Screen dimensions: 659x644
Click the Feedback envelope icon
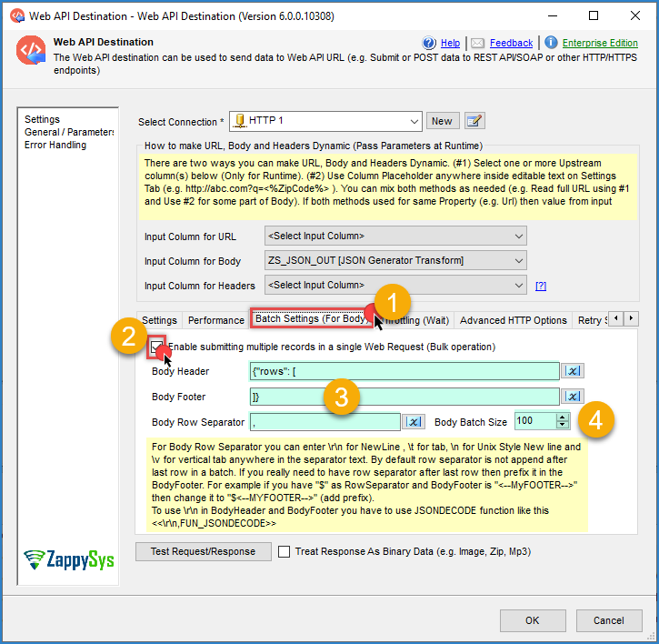click(x=477, y=43)
